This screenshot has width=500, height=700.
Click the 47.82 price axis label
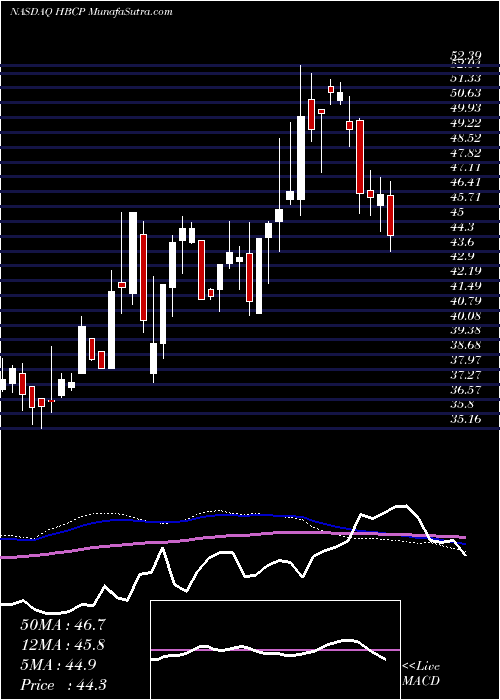tap(466, 153)
